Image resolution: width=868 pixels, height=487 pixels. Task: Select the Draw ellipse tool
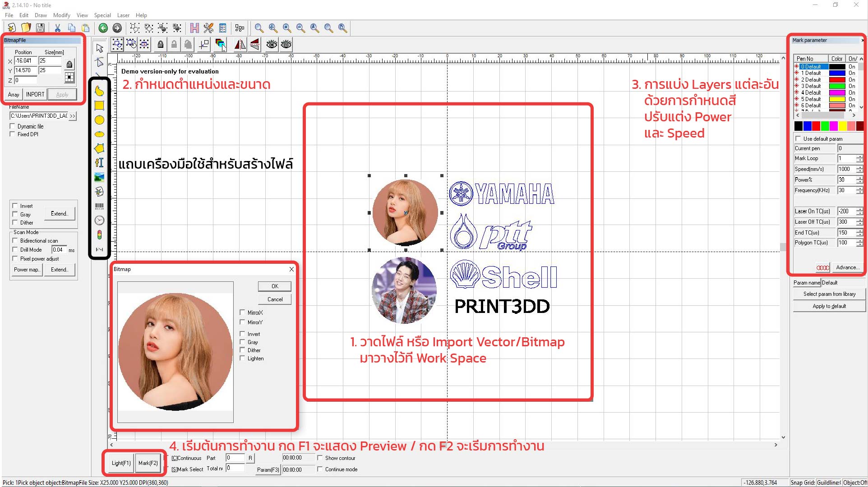[x=99, y=134]
